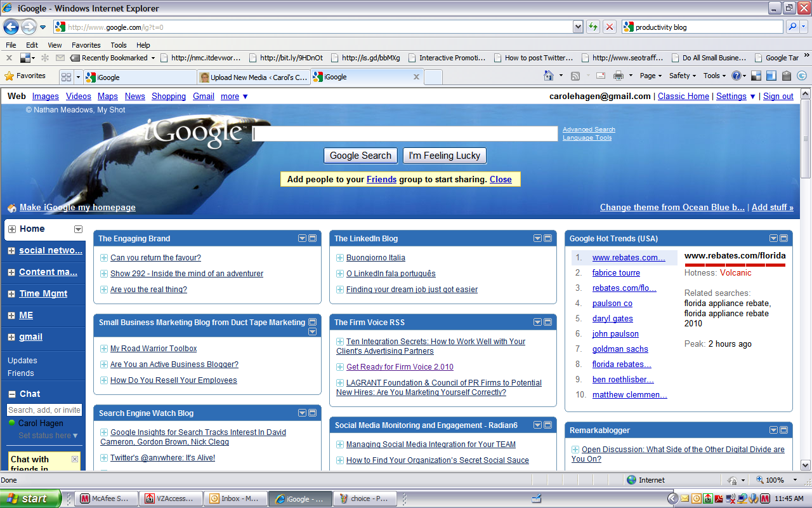Click the Home icon in command bar
Screen dimensions: 812x508
point(549,76)
